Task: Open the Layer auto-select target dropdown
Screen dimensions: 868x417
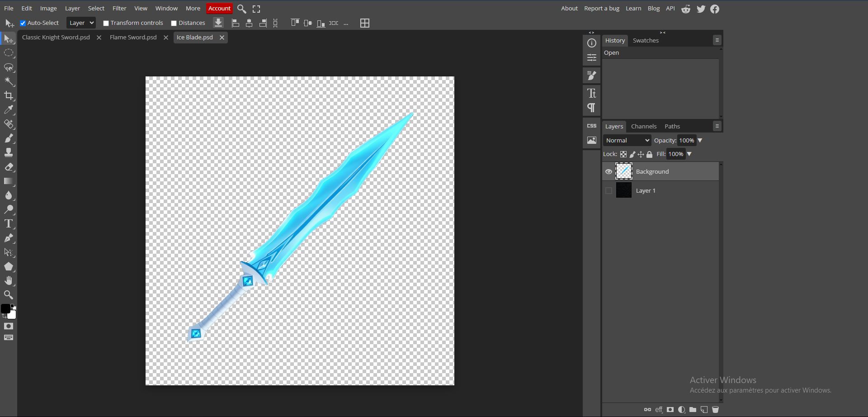Action: pos(81,23)
